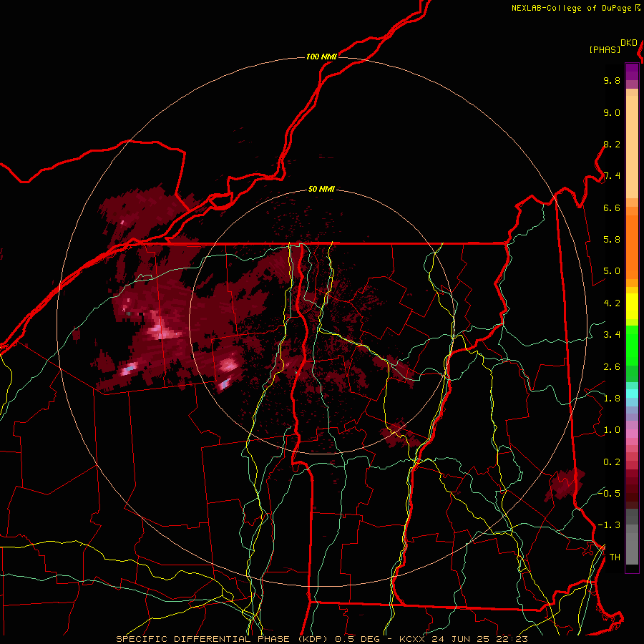Viewport: 644px width, 644px height.
Task: Click the DKD label above the legend
Action: (x=629, y=43)
